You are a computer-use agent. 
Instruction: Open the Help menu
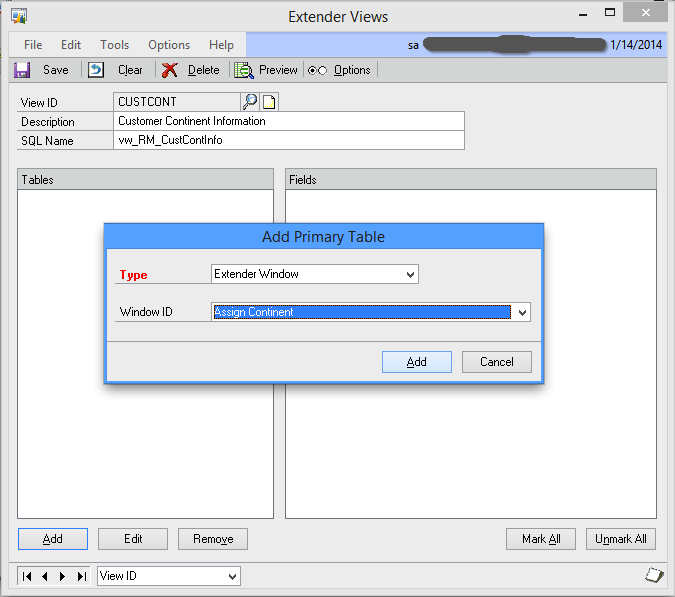(x=221, y=45)
